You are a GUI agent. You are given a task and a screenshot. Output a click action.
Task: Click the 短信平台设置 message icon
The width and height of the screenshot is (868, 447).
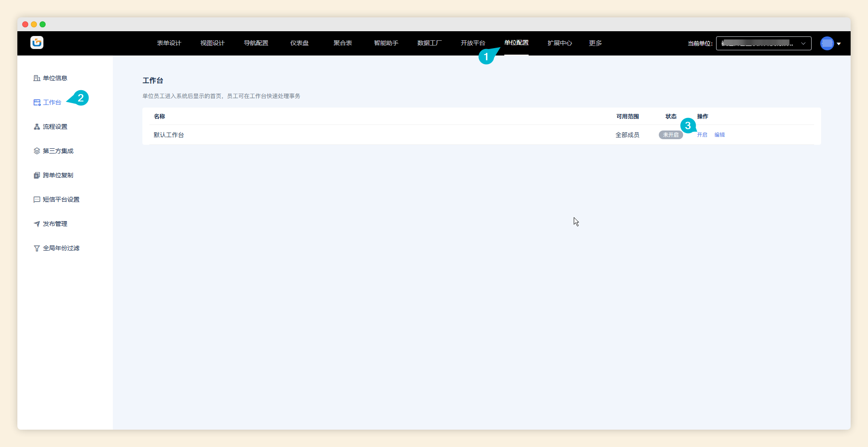click(37, 199)
